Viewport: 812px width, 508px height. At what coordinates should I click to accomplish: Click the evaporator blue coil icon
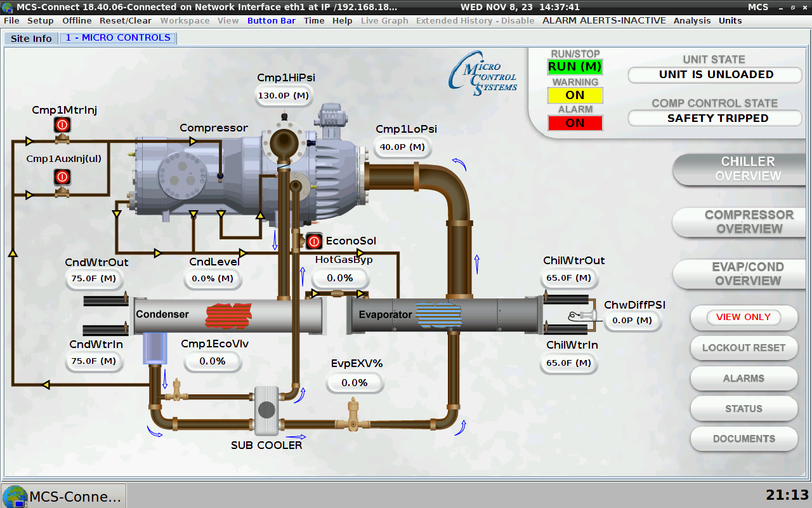pos(439,316)
